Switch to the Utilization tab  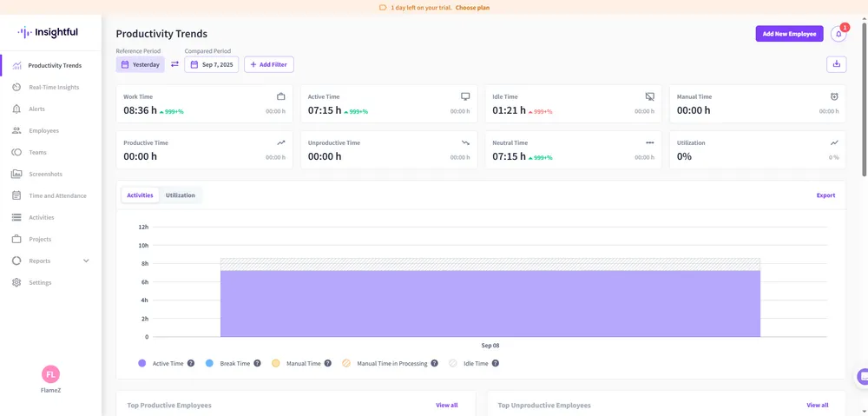(x=181, y=195)
